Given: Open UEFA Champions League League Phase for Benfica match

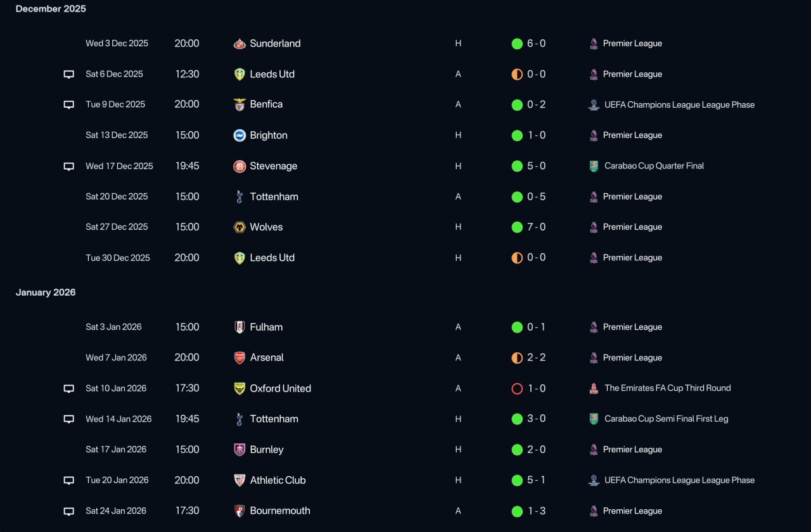Looking at the screenshot, I should [679, 104].
